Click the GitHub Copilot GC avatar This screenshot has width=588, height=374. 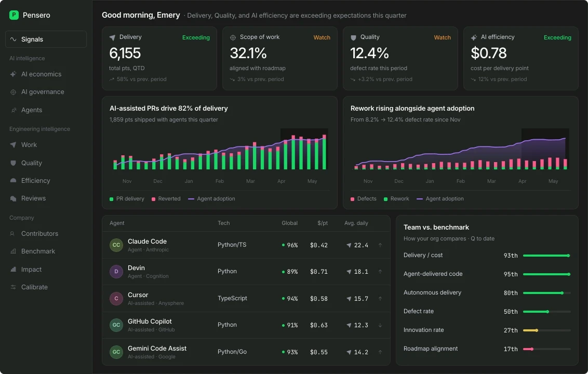[116, 325]
